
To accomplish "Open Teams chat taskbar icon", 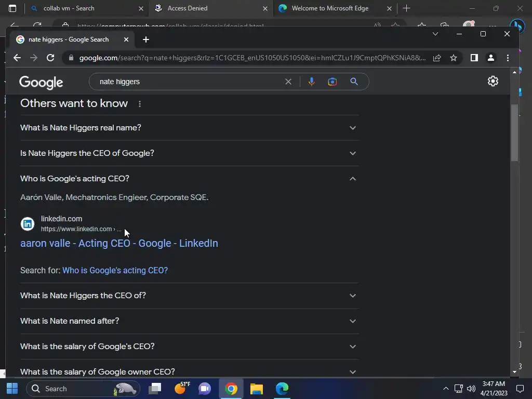I will pos(205,389).
